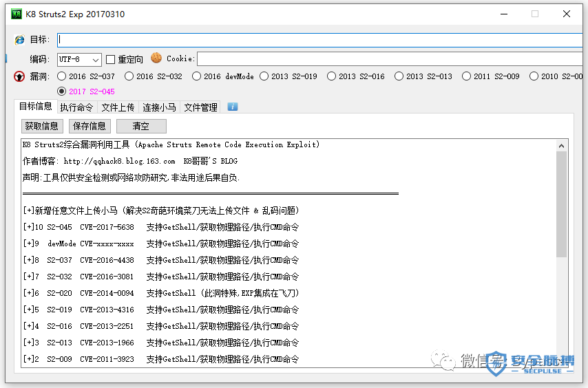The width and height of the screenshot is (588, 388).
Task: Click the S2-013 CVE-2013-1966 line
Action: pyautogui.click(x=161, y=343)
